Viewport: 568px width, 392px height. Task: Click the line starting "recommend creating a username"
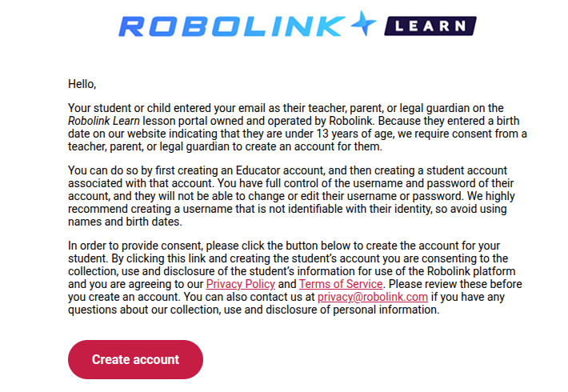point(287,209)
